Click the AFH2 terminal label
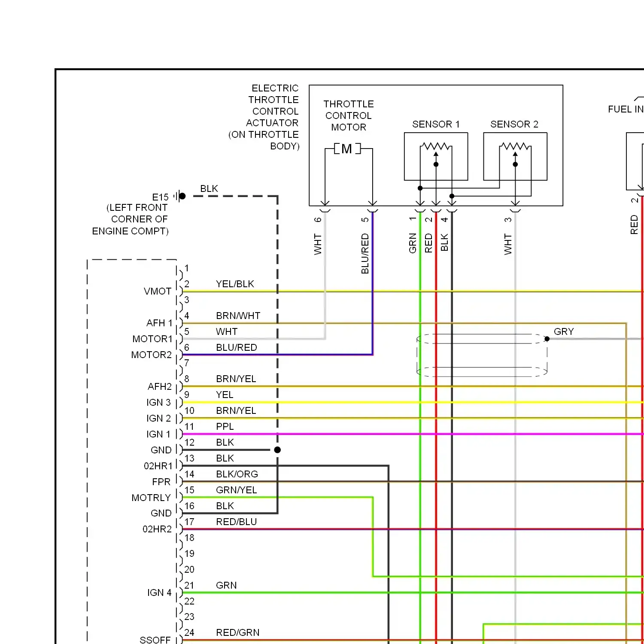Viewport: 644px width, 644px height. point(160,386)
